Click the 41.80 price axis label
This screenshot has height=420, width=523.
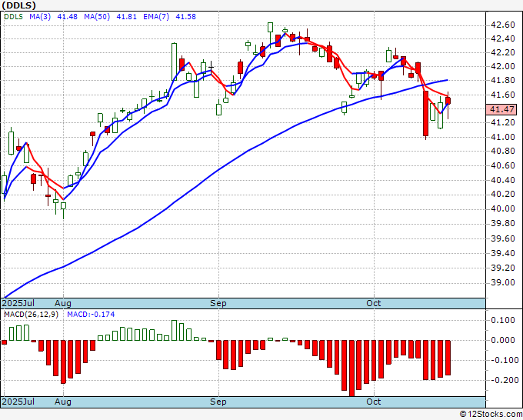[503, 81]
